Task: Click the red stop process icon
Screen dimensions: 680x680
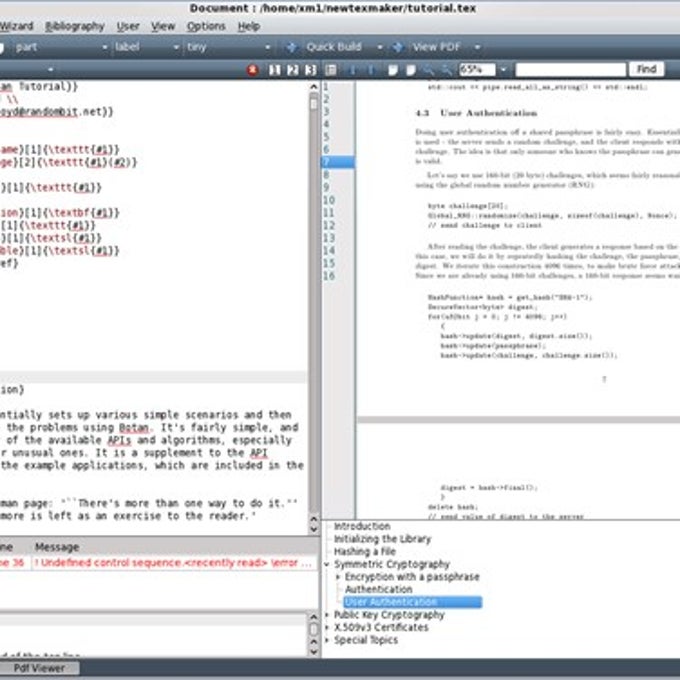Action: [x=252, y=70]
